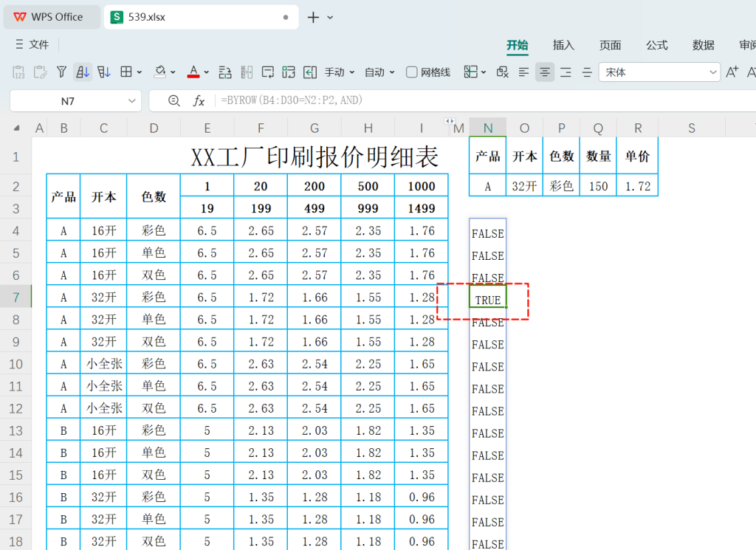Expand the Name Box N7 dropdown

(131, 100)
